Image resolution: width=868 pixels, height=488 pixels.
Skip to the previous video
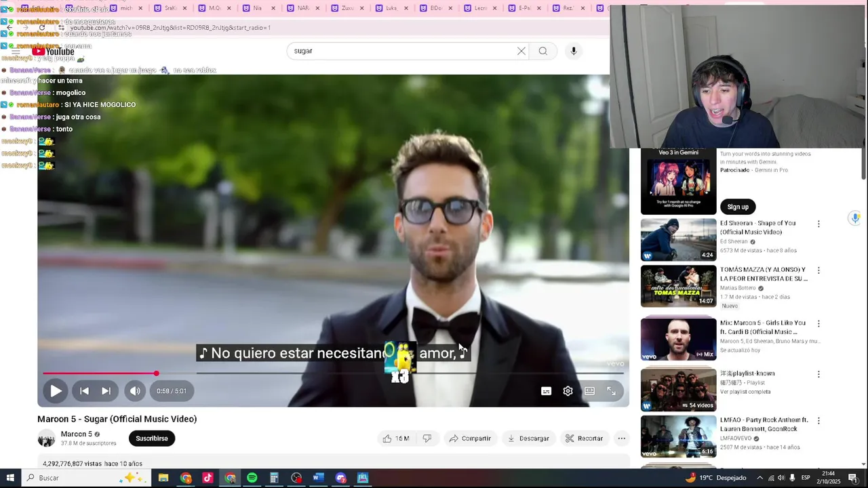(84, 391)
